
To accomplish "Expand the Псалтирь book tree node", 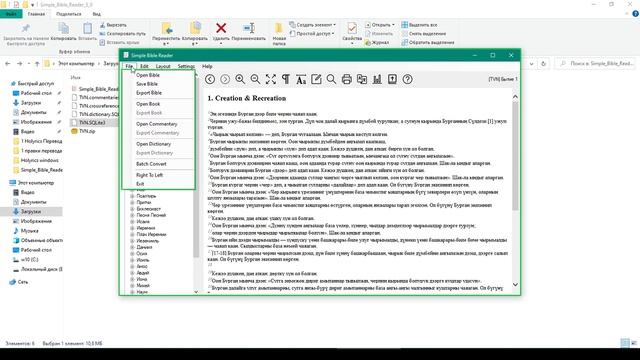I will coord(132,196).
